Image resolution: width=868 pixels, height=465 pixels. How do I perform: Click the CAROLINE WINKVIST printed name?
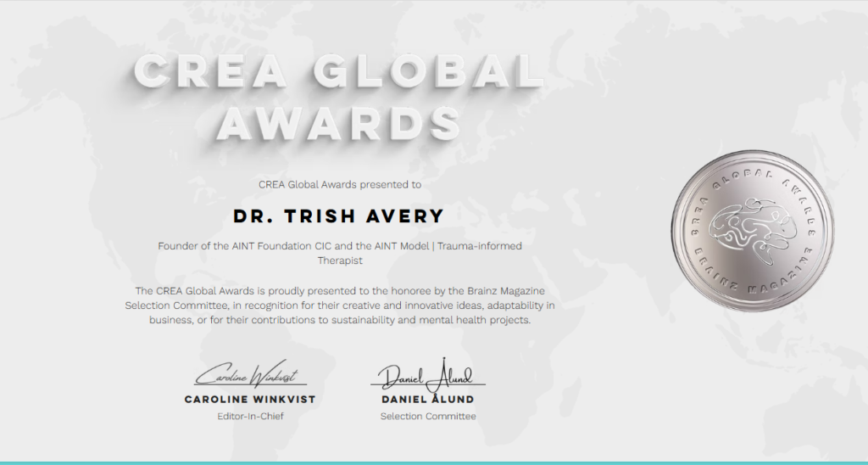click(x=250, y=399)
